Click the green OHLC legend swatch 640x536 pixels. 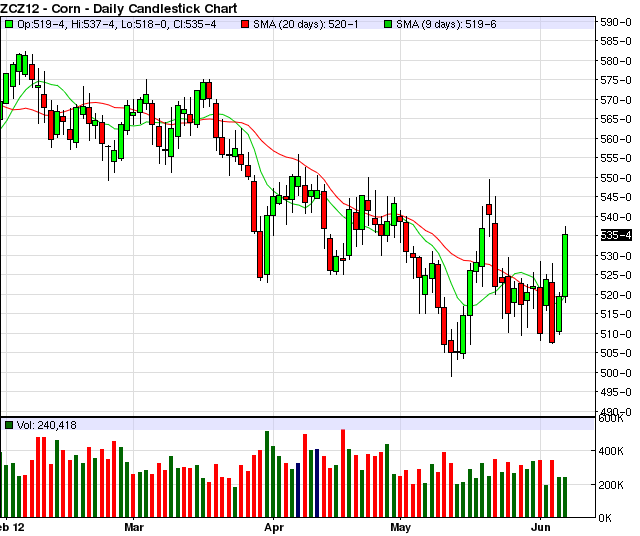(x=9, y=24)
